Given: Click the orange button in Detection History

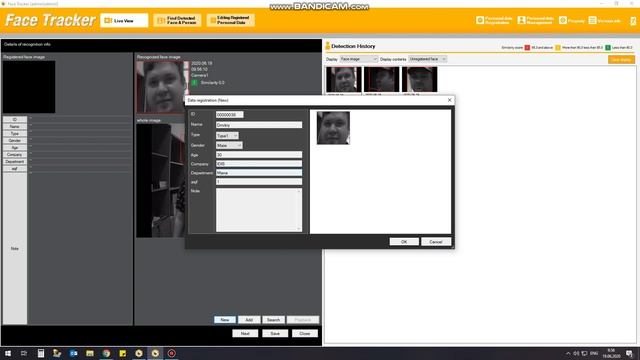Looking at the screenshot, I should [621, 60].
